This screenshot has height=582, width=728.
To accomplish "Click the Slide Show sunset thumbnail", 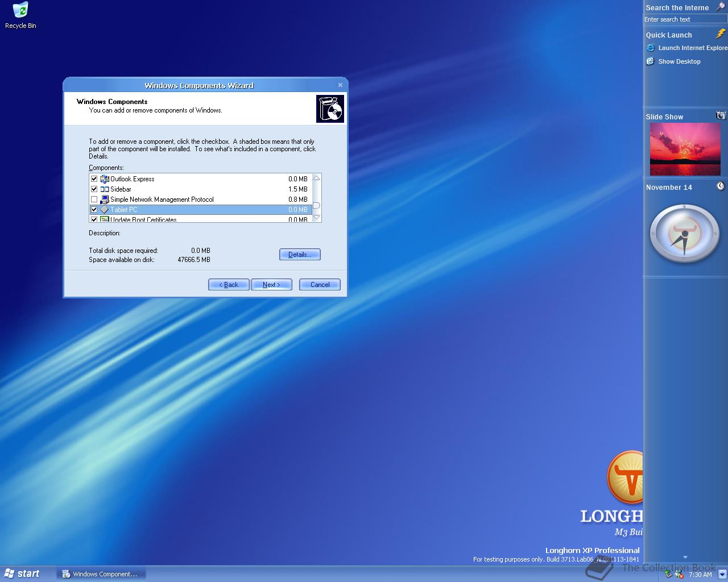I will pos(685,149).
